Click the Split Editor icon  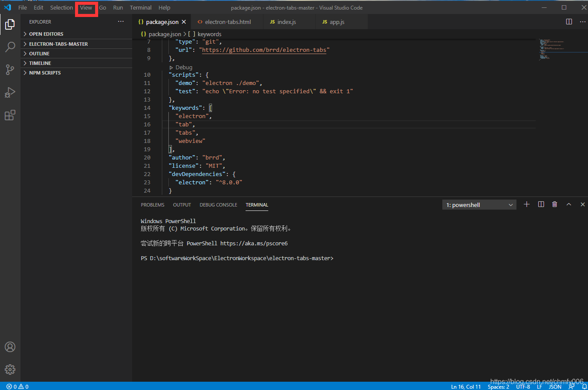tap(569, 21)
